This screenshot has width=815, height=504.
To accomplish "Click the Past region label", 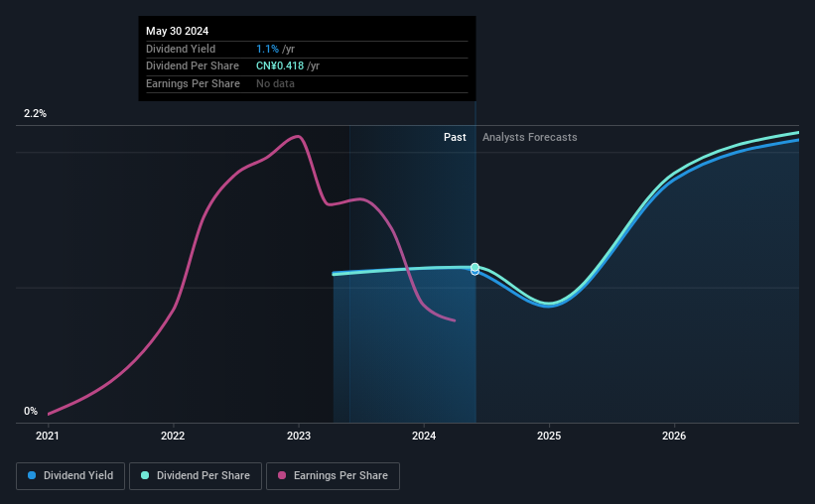I will [x=455, y=137].
